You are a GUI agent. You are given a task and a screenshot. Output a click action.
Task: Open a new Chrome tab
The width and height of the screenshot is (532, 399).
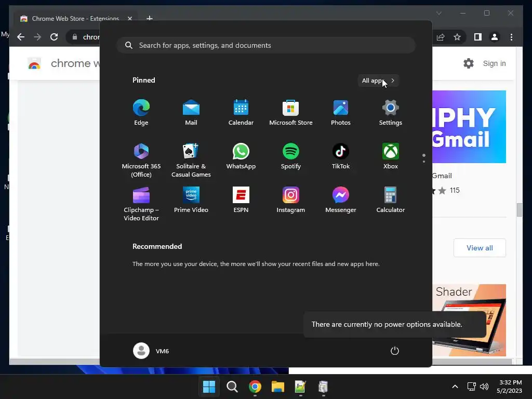click(149, 18)
